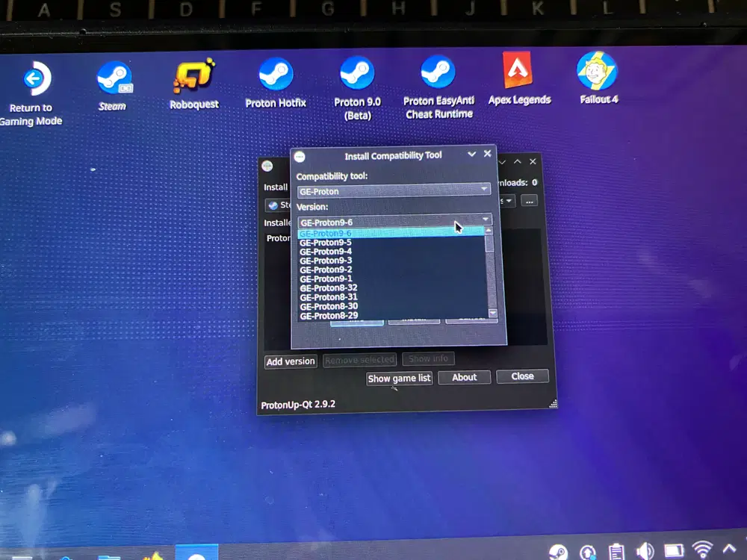Image resolution: width=747 pixels, height=560 pixels.
Task: Open the Compatibility tool GE-Proton dropdown
Action: pos(394,190)
